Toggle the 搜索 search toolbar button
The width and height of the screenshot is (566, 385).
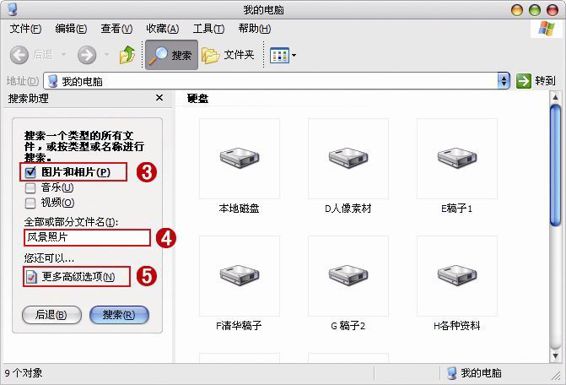pyautogui.click(x=171, y=55)
